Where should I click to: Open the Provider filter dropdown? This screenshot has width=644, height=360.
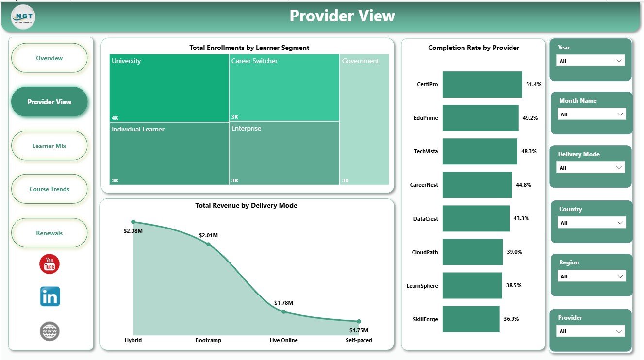click(x=590, y=331)
